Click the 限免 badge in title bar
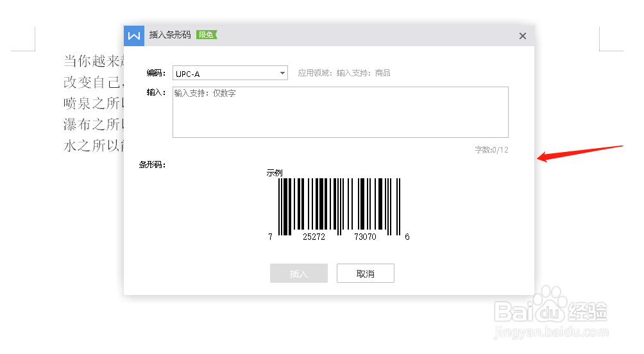The image size is (644, 354). tap(207, 35)
